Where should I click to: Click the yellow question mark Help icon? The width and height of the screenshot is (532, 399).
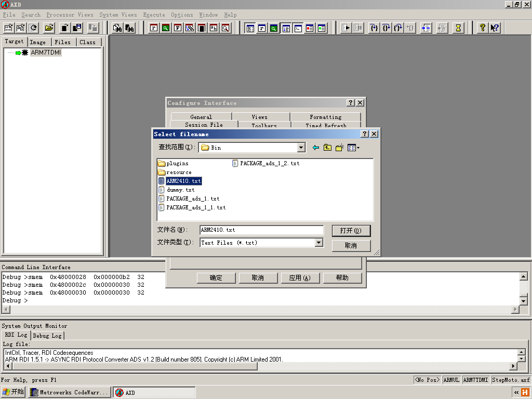pyautogui.click(x=482, y=28)
